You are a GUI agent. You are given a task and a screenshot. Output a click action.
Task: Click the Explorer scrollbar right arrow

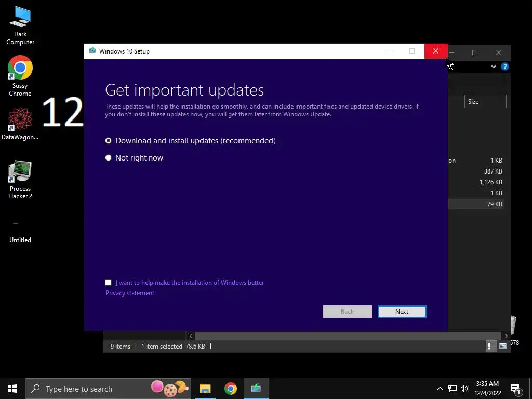click(506, 336)
